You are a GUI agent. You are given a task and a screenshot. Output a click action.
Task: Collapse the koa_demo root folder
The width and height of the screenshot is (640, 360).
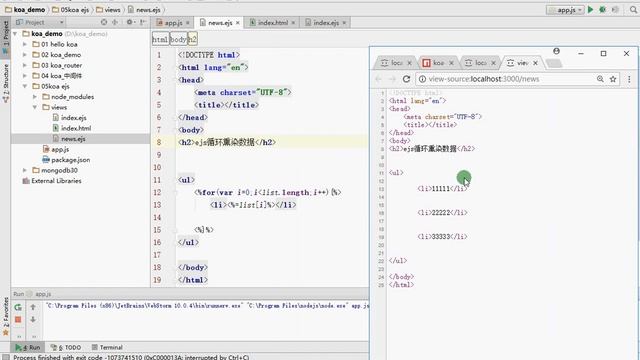tap(16, 34)
